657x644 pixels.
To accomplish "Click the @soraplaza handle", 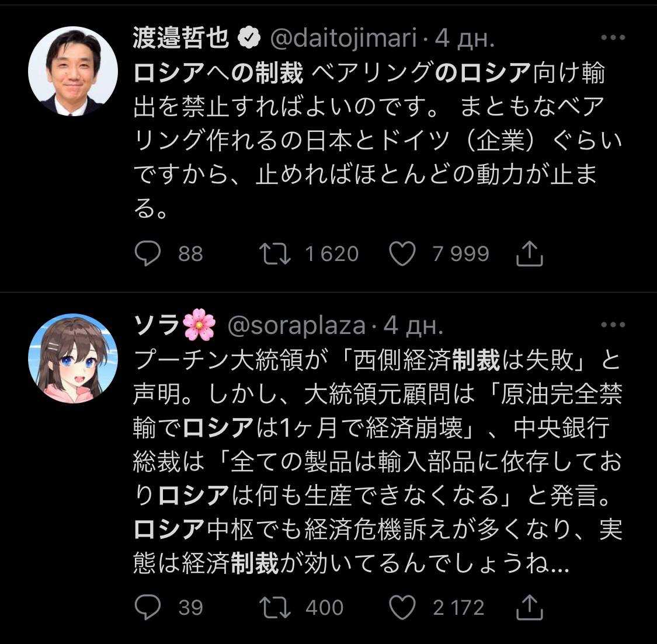I will click(296, 325).
